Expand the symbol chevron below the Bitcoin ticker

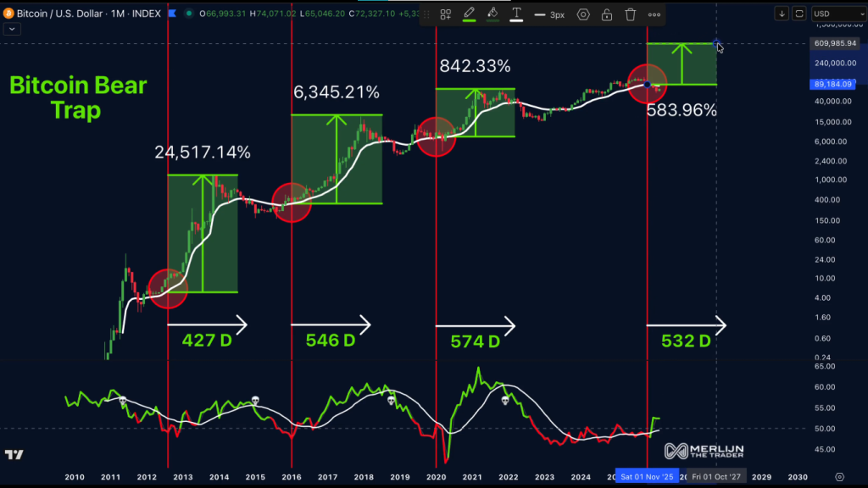(12, 28)
